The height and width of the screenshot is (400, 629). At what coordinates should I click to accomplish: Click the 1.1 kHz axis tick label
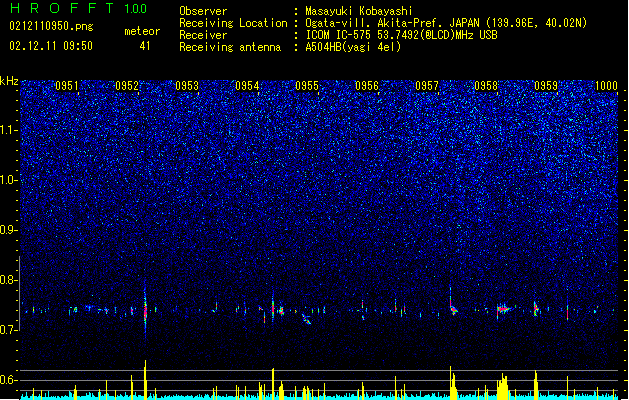click(8, 130)
